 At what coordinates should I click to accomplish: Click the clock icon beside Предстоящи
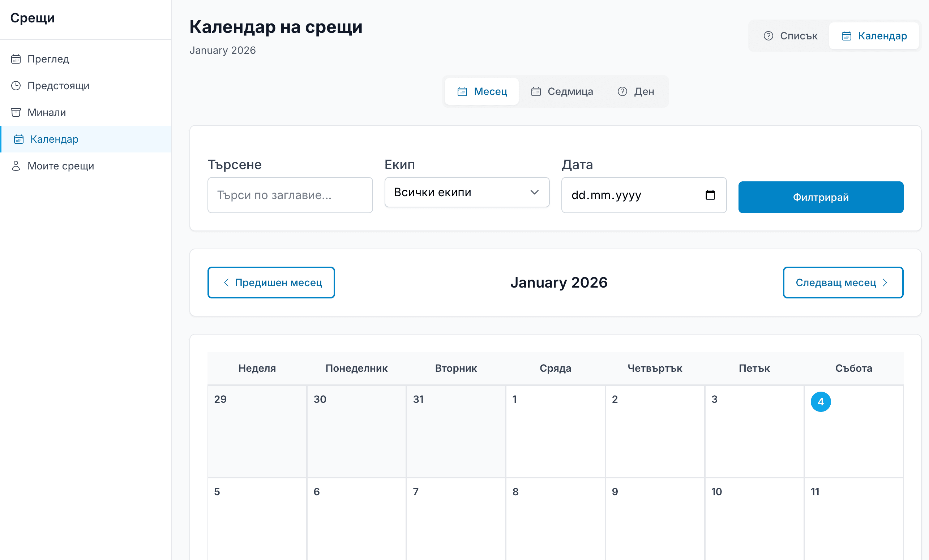coord(16,86)
